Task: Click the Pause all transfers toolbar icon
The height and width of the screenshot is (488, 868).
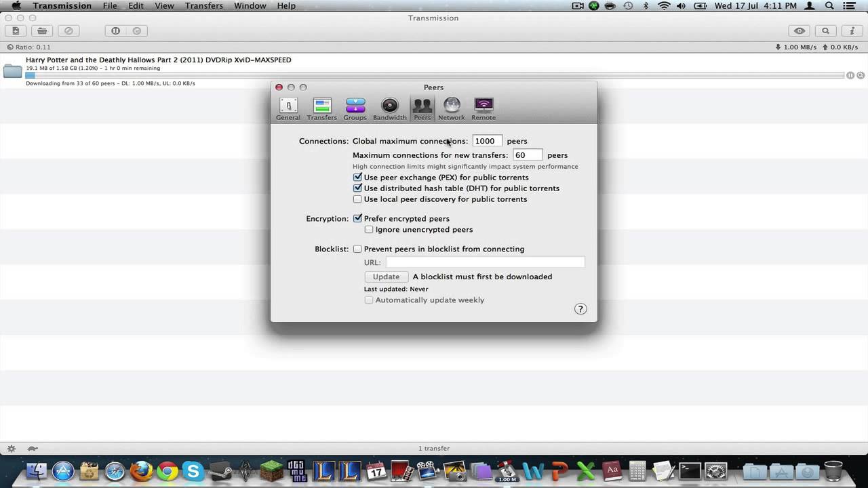Action: pyautogui.click(x=115, y=30)
